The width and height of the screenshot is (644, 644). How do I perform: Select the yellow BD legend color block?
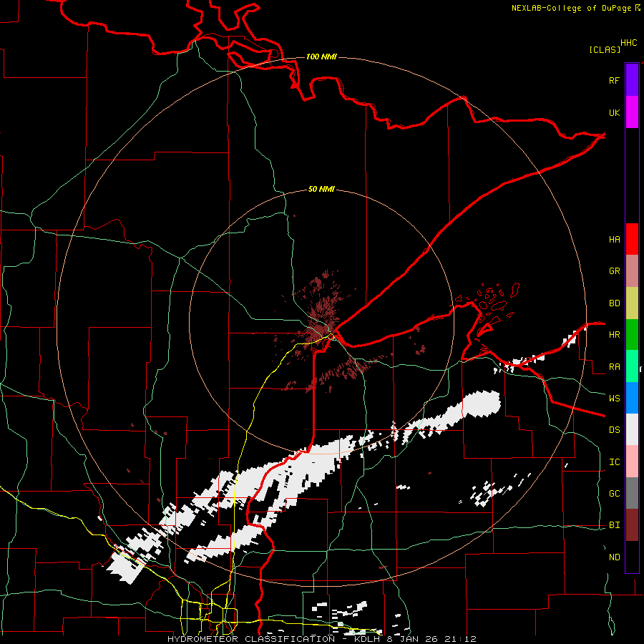[x=632, y=303]
